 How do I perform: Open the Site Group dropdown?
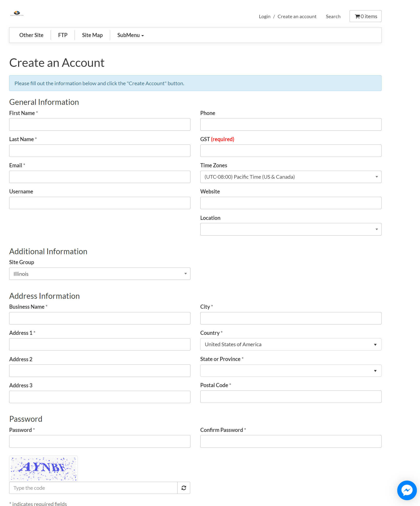[x=100, y=274]
